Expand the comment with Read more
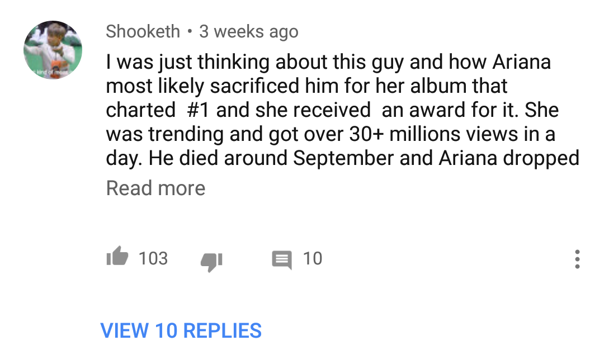The height and width of the screenshot is (364, 604). coord(155,188)
